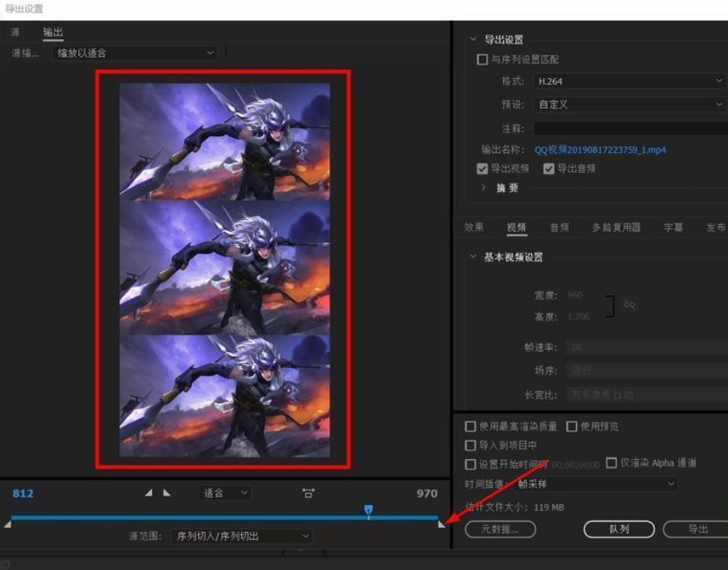Click the Set In Point icon above the timeline
The width and height of the screenshot is (728, 570).
pyautogui.click(x=150, y=494)
